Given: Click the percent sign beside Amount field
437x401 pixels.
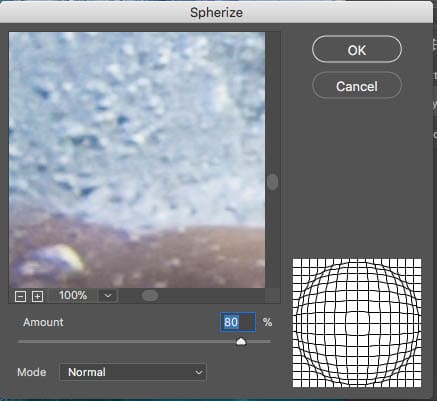Looking at the screenshot, I should tap(267, 322).
